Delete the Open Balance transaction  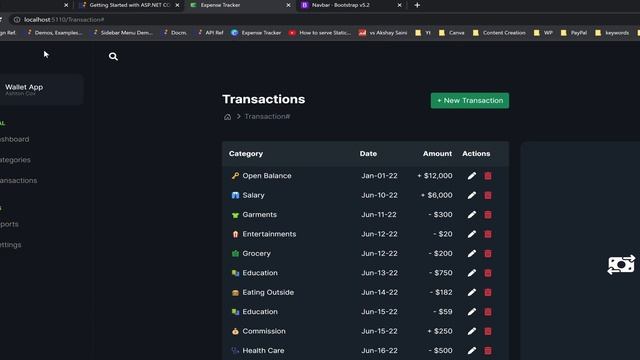pos(488,176)
